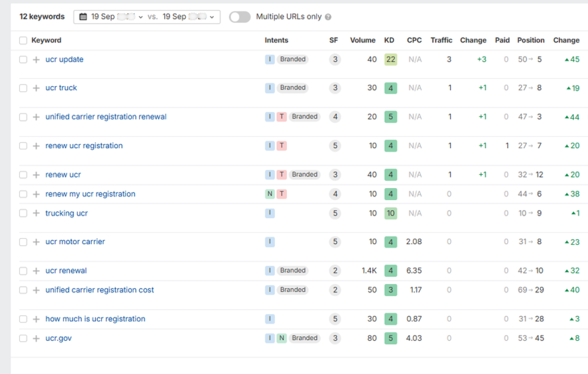Viewport: 588px width, 374px height.
Task: Sort table by Volume column
Action: click(363, 40)
